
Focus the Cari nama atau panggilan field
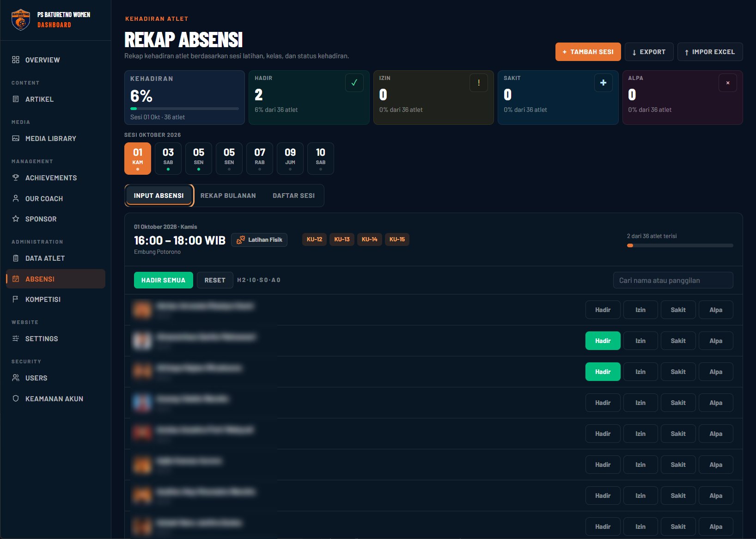tap(673, 280)
